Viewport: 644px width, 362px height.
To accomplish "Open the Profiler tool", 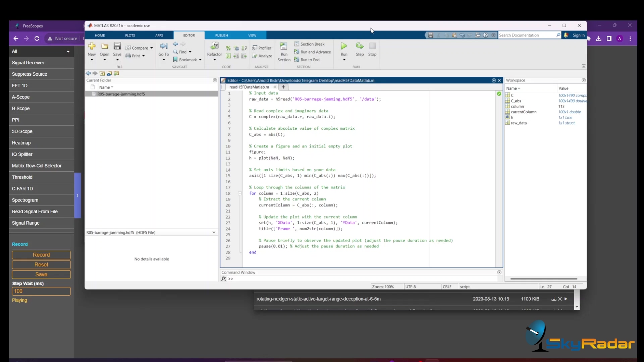I will click(x=262, y=48).
